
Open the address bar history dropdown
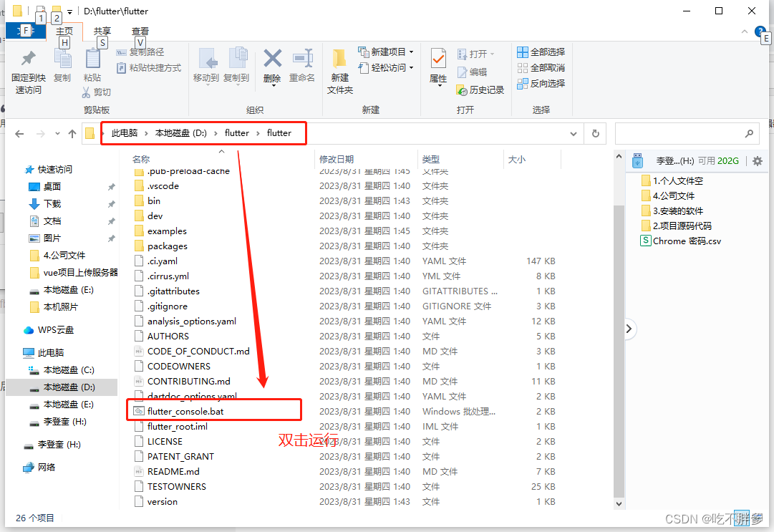click(573, 134)
